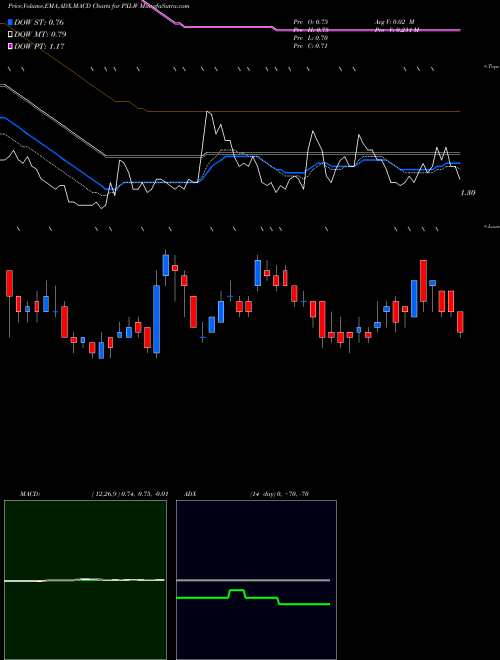Click the blue DOW ST legend swatch
Screen dimensions: 500x660
(x=11, y=22)
